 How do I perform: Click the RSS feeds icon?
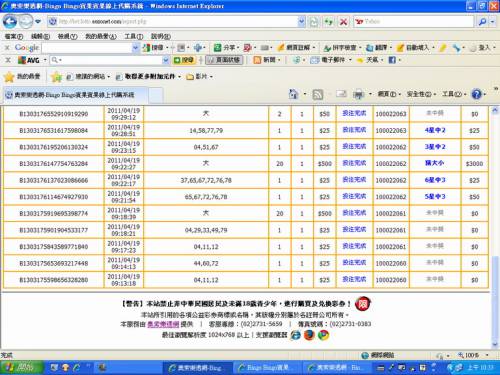click(x=317, y=95)
